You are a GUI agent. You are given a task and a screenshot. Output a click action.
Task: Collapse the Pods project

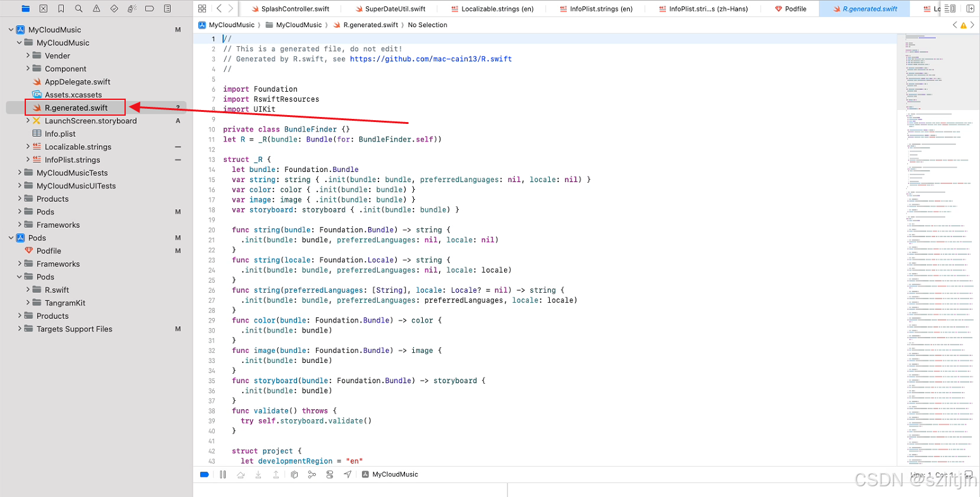click(x=11, y=238)
